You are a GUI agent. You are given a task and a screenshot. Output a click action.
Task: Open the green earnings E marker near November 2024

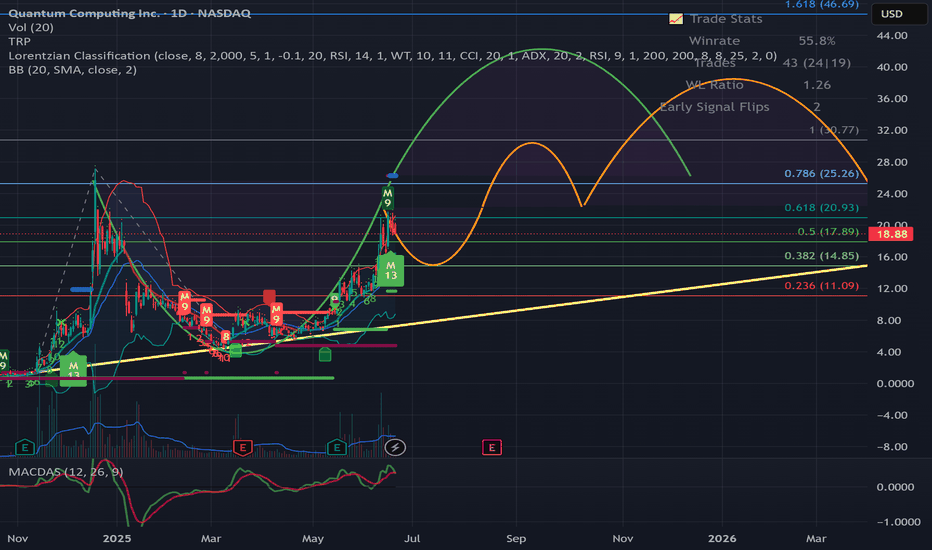tap(25, 447)
